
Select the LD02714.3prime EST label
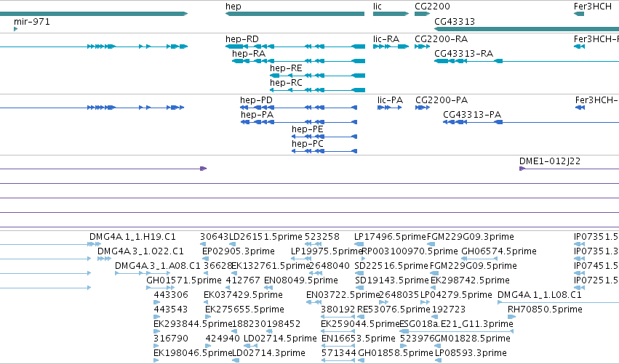[269, 353]
